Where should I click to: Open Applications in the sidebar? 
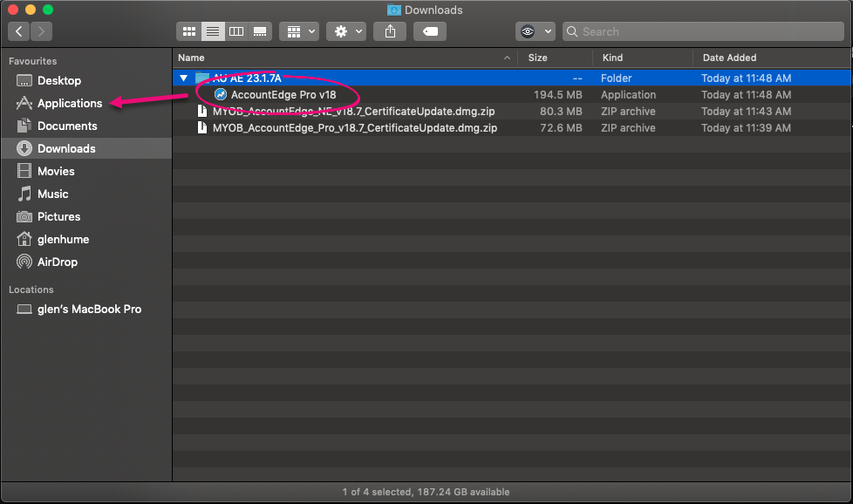click(69, 103)
